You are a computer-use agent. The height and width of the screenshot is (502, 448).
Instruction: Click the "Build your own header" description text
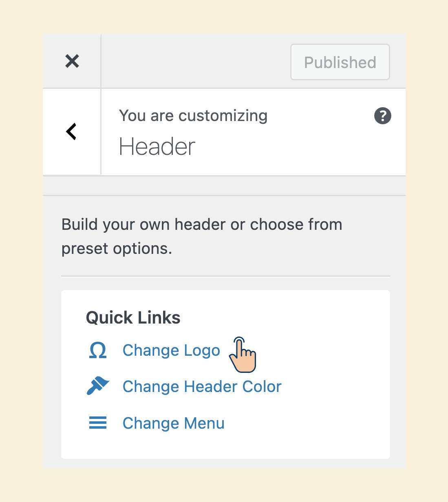(x=202, y=236)
